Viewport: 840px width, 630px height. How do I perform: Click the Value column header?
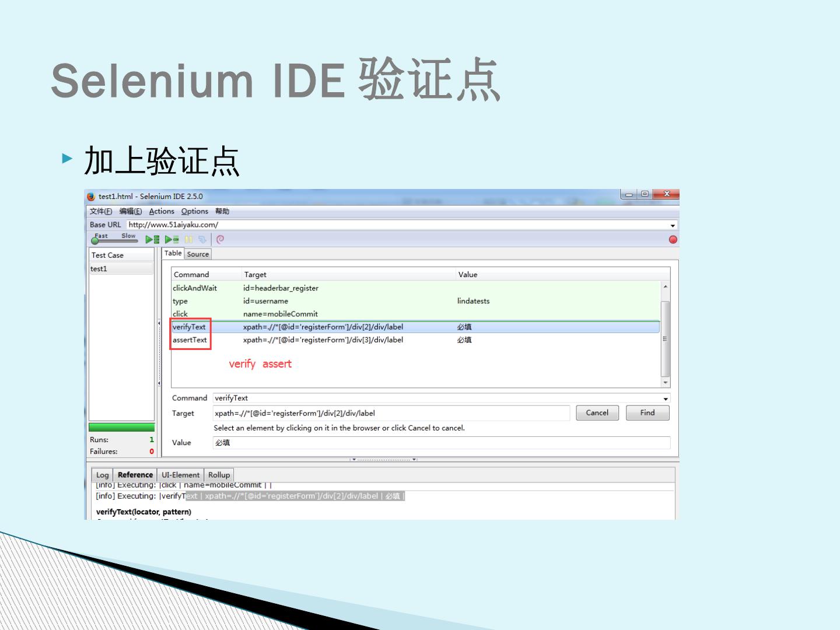563,274
